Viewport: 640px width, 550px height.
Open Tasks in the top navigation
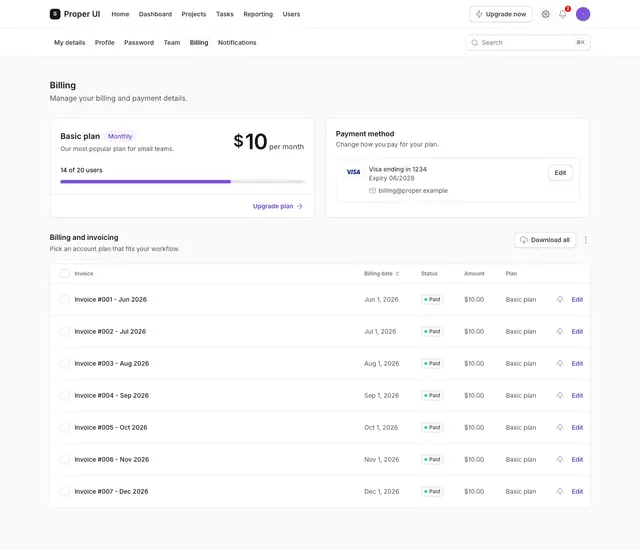[224, 14]
